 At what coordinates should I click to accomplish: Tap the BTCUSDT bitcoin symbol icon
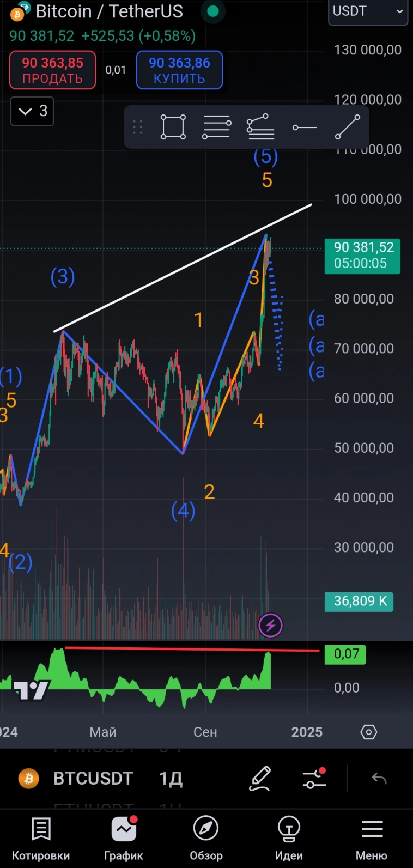pyautogui.click(x=29, y=778)
